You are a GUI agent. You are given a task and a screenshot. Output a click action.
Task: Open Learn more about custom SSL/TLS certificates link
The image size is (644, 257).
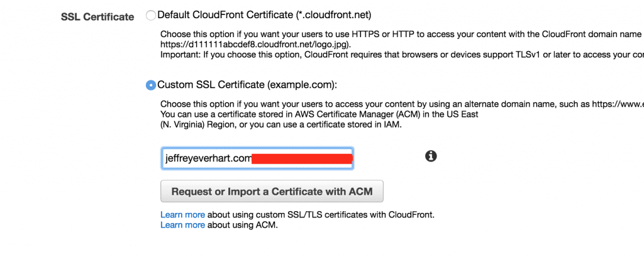point(182,215)
